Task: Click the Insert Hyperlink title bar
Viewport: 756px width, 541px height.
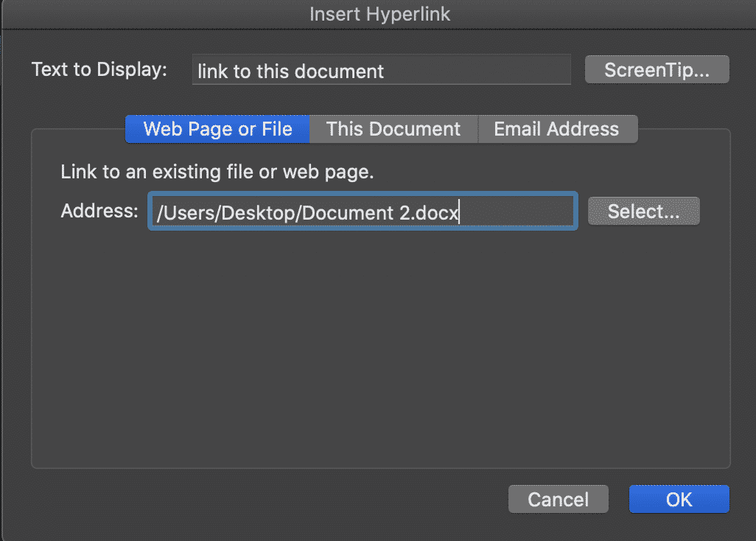Action: click(378, 13)
